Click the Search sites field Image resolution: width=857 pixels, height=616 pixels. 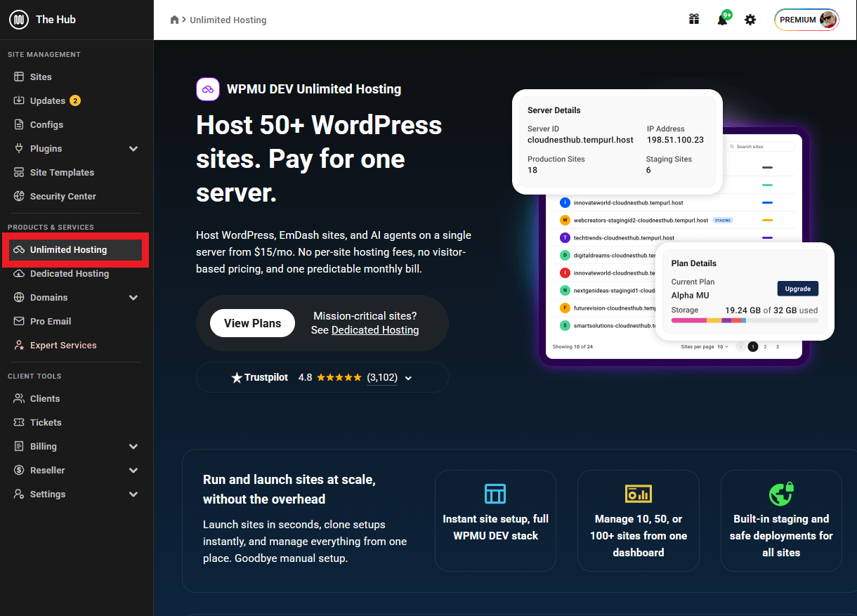(761, 147)
